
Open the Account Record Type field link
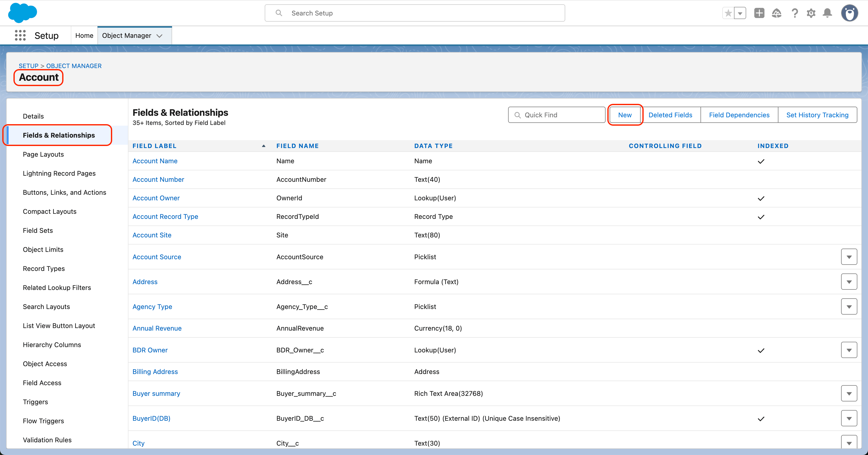point(165,217)
